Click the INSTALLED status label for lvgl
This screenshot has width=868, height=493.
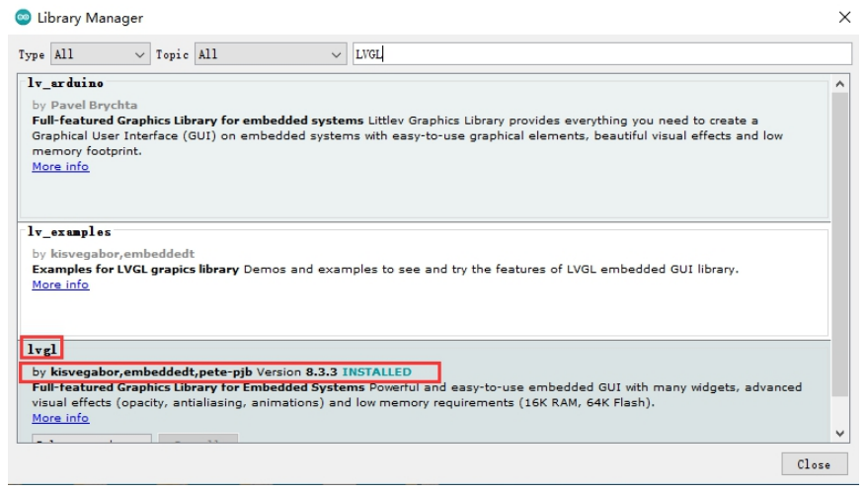[376, 372]
